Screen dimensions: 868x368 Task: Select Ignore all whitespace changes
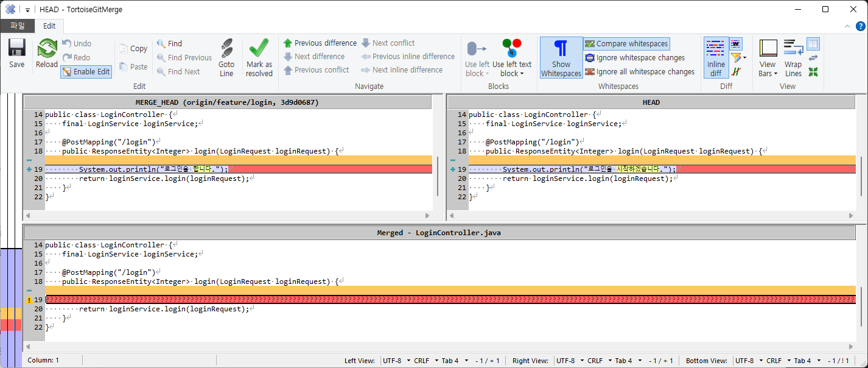point(640,72)
